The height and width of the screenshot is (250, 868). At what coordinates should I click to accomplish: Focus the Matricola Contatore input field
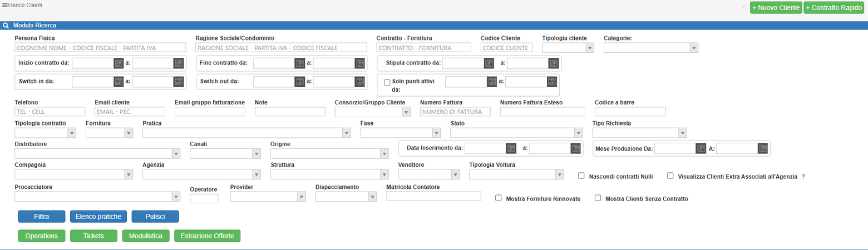click(433, 196)
